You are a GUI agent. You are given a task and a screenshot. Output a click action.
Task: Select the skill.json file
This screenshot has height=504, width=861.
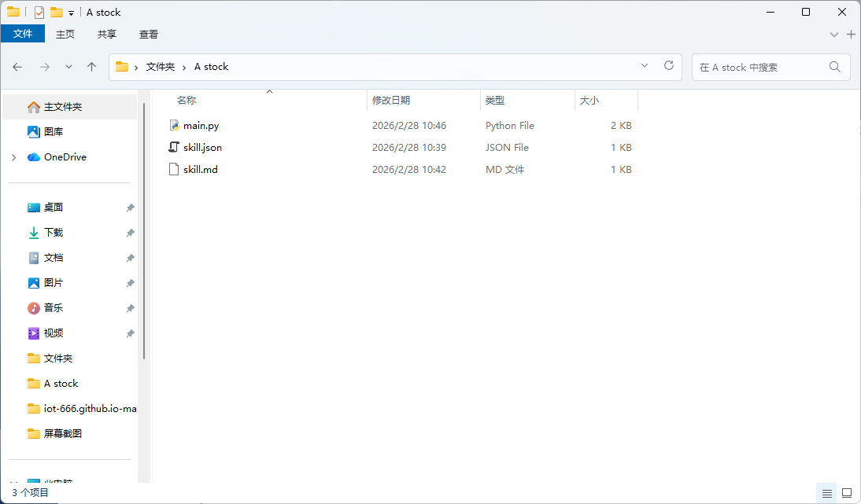click(x=202, y=148)
